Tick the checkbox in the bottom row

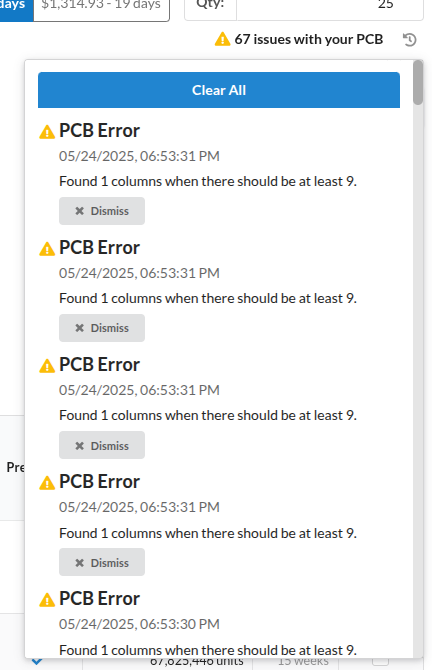click(380, 661)
